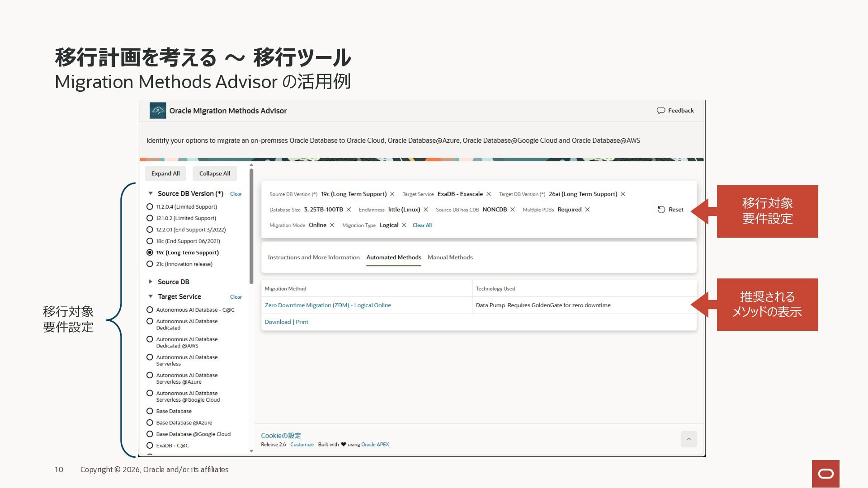
Task: Remove the NONCDB filter chip
Action: tap(513, 210)
